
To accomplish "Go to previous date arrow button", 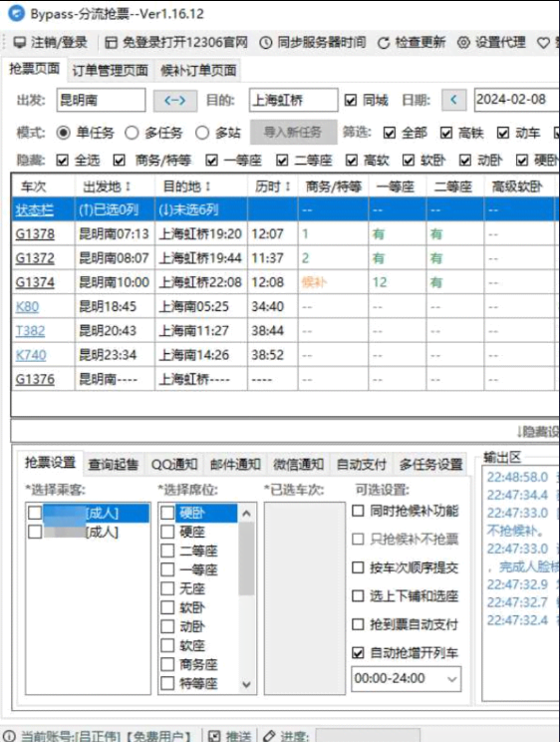I will (x=454, y=100).
